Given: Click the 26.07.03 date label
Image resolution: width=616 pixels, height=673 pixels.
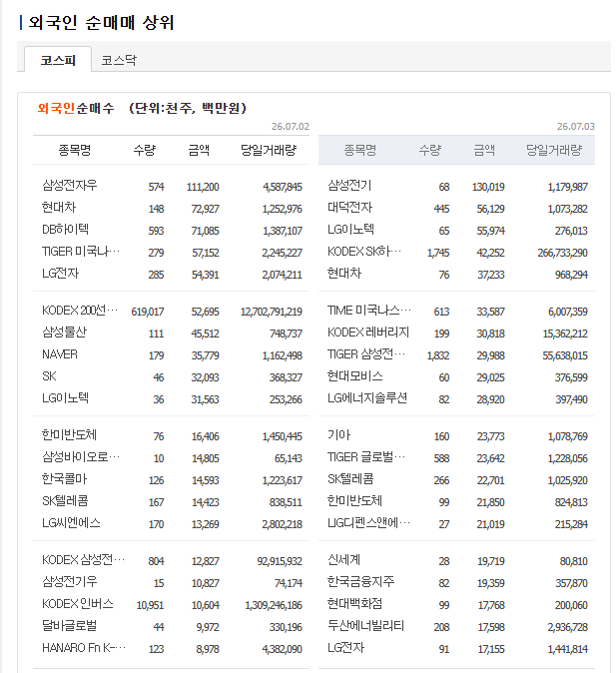Looking at the screenshot, I should click(576, 126).
